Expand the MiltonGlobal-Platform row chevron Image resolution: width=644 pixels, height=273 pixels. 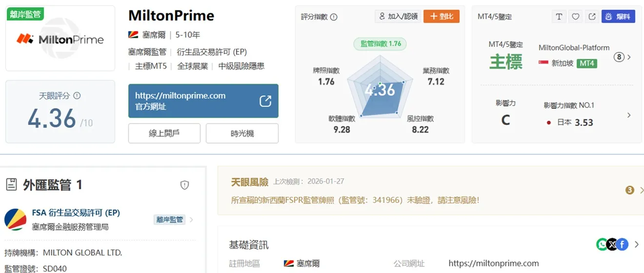629,57
